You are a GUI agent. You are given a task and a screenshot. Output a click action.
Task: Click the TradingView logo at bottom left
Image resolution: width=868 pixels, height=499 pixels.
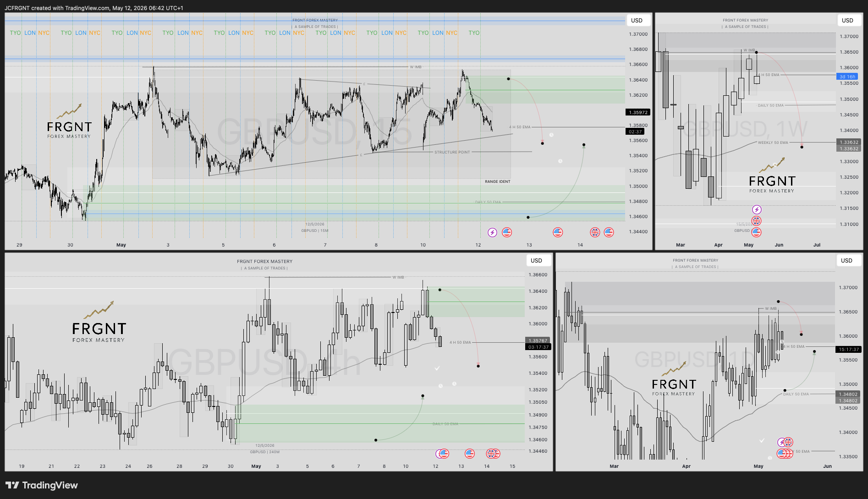[42, 485]
